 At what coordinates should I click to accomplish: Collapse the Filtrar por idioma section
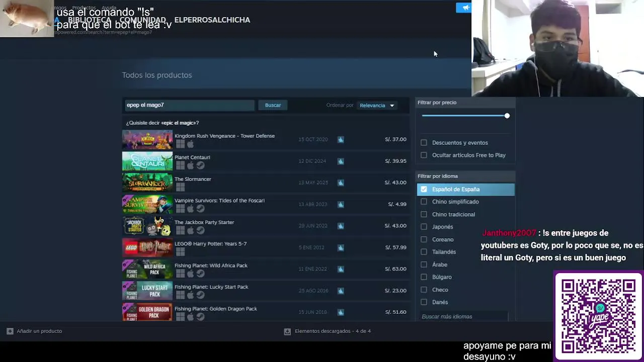coord(465,176)
